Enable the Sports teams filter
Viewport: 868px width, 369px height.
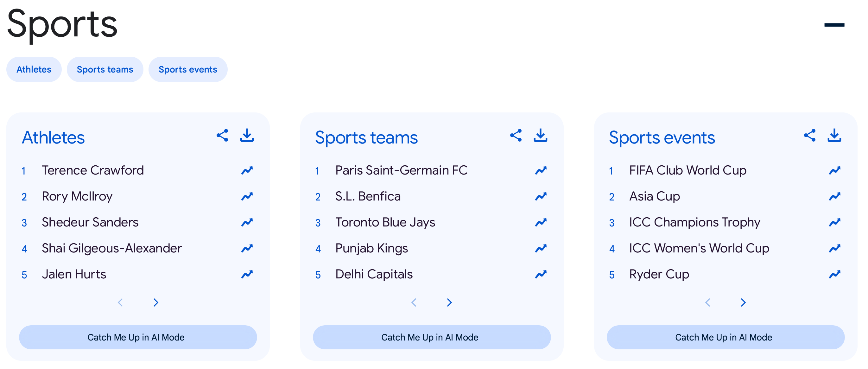click(x=105, y=69)
